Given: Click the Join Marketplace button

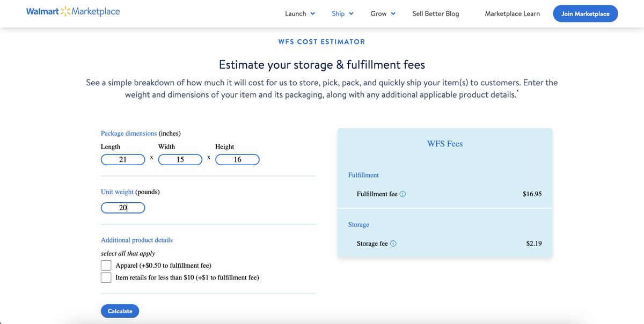Looking at the screenshot, I should click(x=585, y=13).
